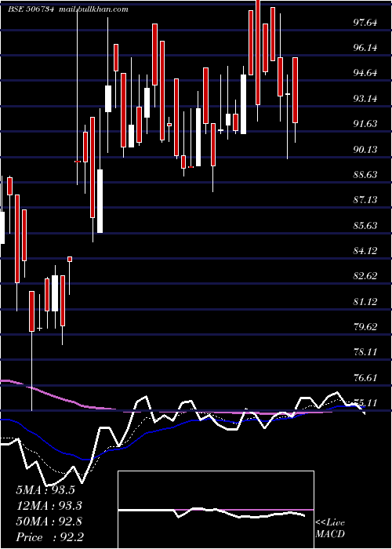Screen dimensions: 392x549
Task: Select the 78.11 price axis label
Action: tap(365, 351)
